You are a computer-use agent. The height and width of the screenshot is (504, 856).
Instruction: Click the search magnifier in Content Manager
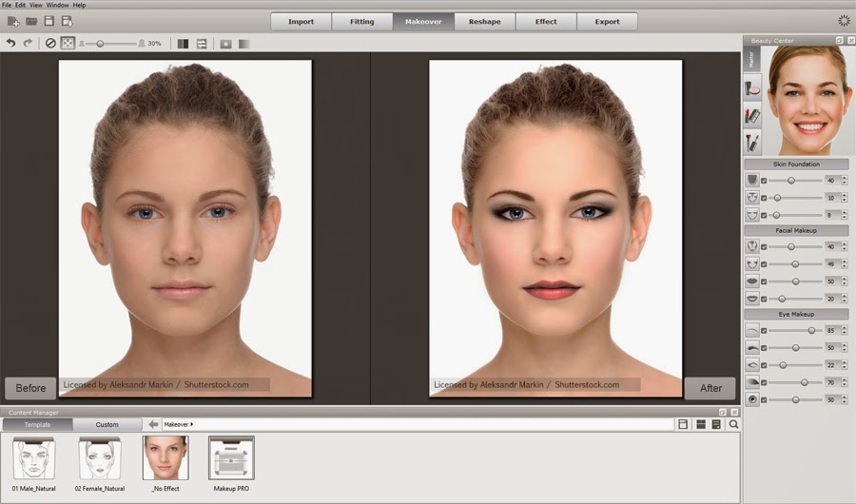click(733, 424)
